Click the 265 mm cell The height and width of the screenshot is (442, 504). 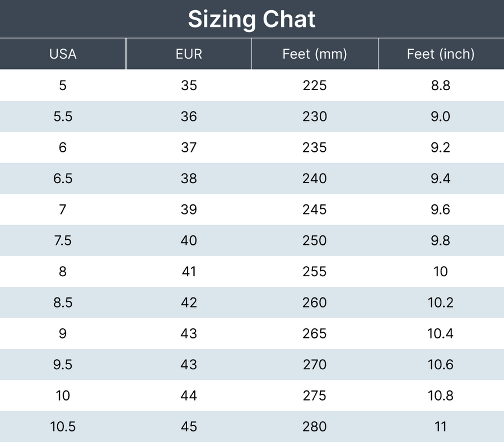[314, 333]
